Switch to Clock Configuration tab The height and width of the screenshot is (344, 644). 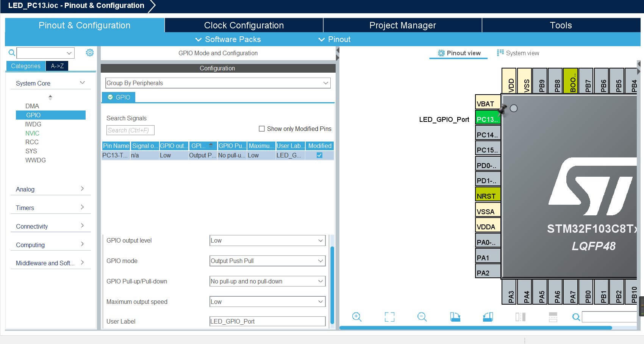coord(244,25)
